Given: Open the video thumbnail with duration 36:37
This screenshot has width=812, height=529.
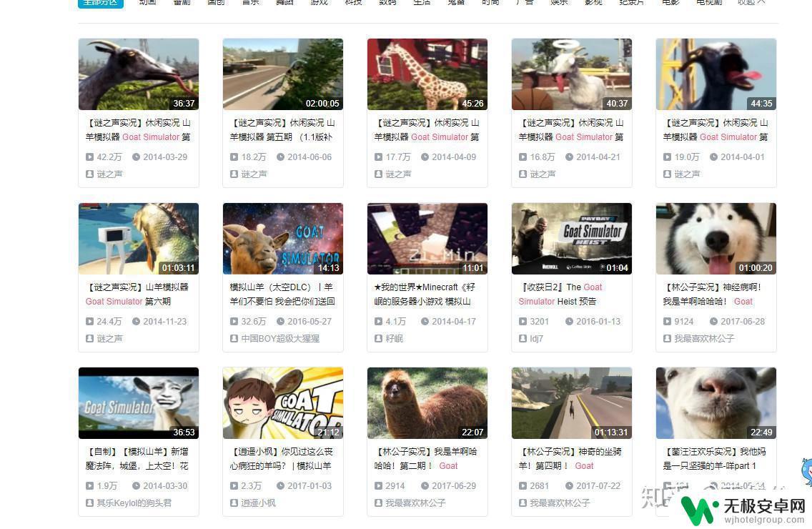Looking at the screenshot, I should (138, 74).
